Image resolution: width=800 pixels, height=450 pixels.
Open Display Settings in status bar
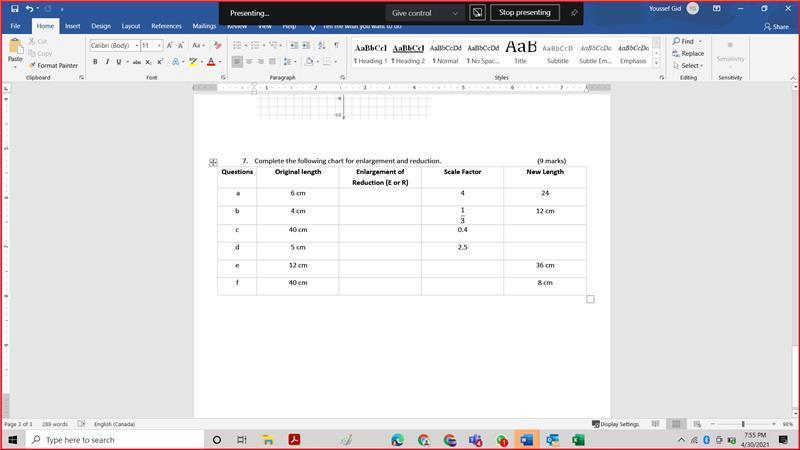(x=615, y=424)
